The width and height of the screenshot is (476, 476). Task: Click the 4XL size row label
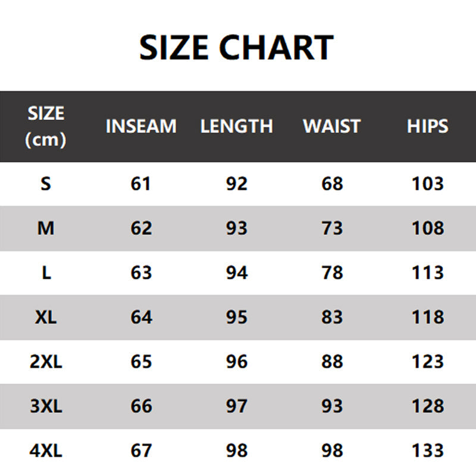pyautogui.click(x=46, y=450)
